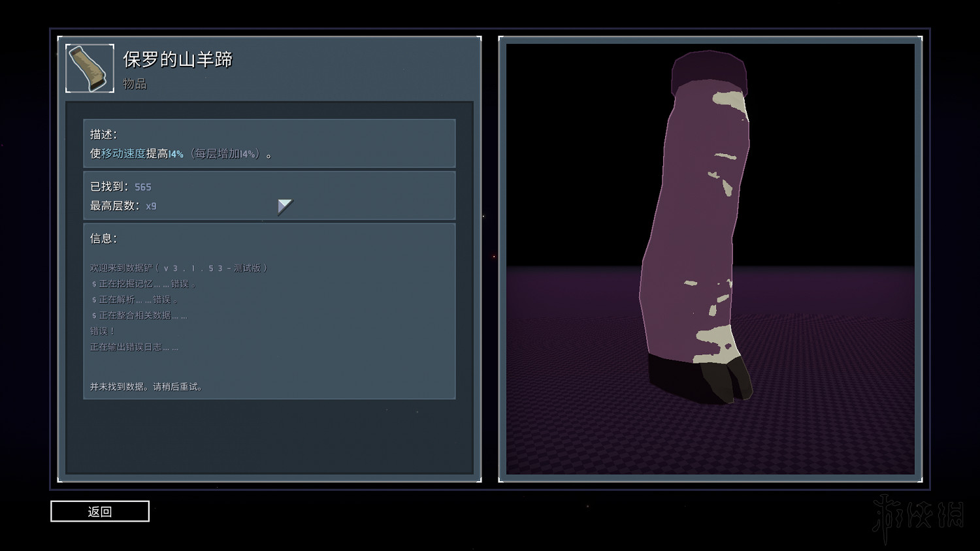Image resolution: width=980 pixels, height=551 pixels.
Task: Click the purple cap atop the hoof model
Action: 709,72
